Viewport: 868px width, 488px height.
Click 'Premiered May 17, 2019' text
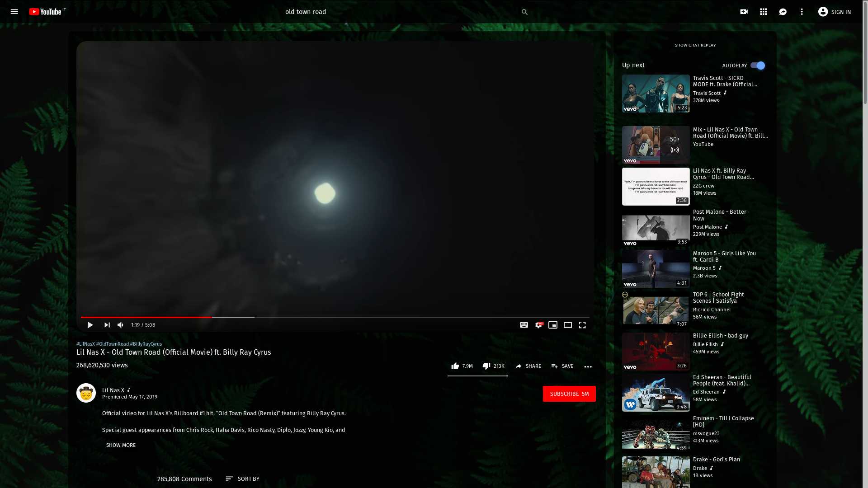(x=130, y=397)
